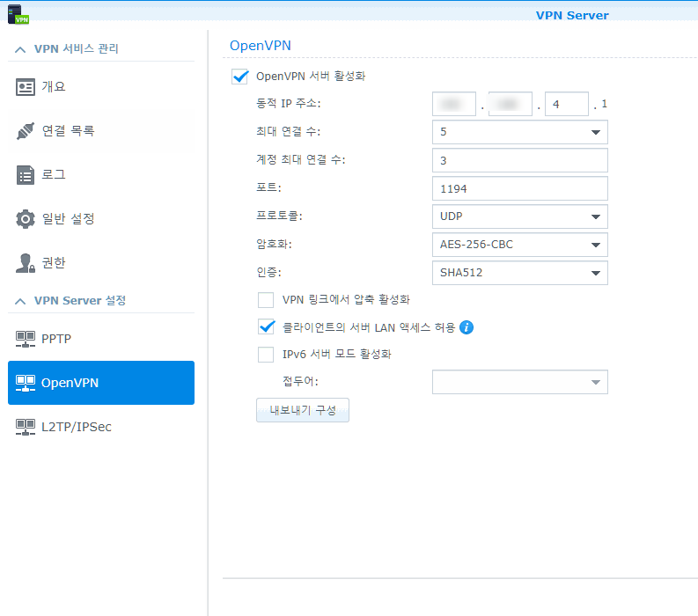Click the 연결 목록 plug icon
This screenshot has height=616, width=698.
pos(26,131)
